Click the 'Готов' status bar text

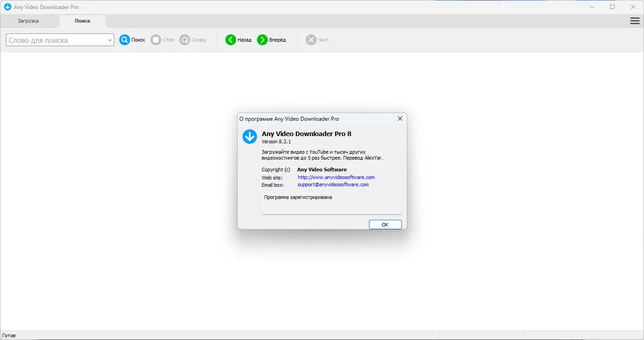[9, 335]
